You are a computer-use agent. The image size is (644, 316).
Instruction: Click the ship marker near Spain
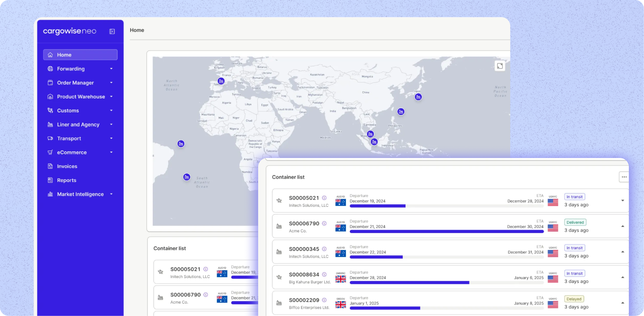coord(221,81)
